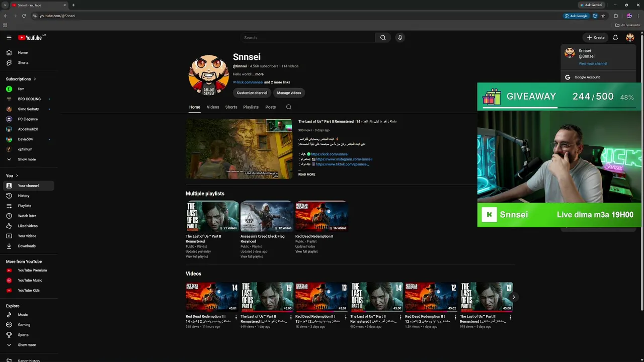Open action menu for the 318-views Red Dead video
644x362 pixels.
click(236, 317)
